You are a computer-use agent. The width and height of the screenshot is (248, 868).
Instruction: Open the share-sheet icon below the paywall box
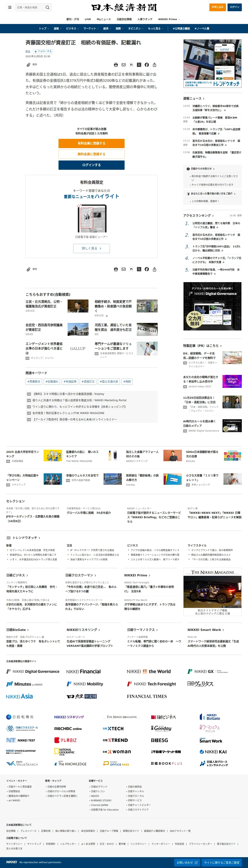point(155,269)
